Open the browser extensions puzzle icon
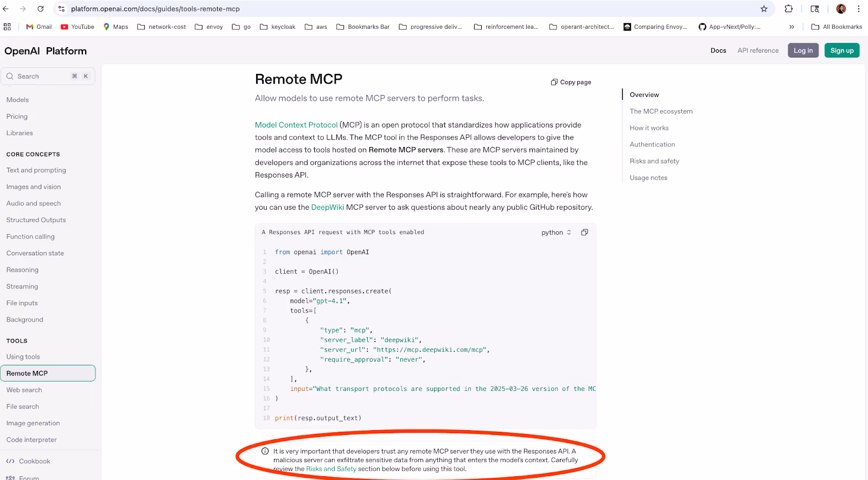This screenshot has width=868, height=480. point(789,9)
